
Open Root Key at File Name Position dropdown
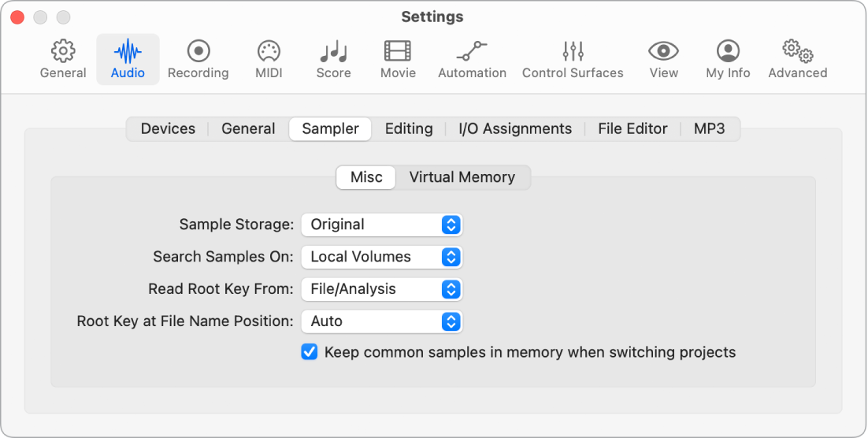tap(382, 321)
